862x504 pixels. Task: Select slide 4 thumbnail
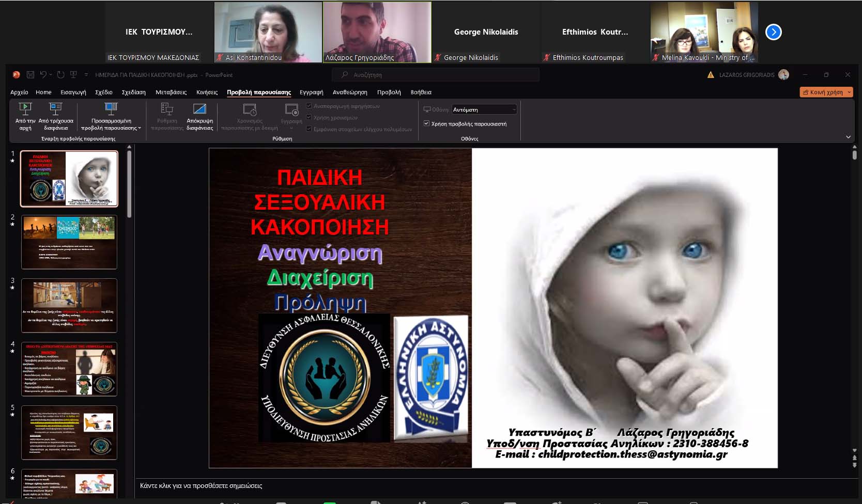[69, 369]
